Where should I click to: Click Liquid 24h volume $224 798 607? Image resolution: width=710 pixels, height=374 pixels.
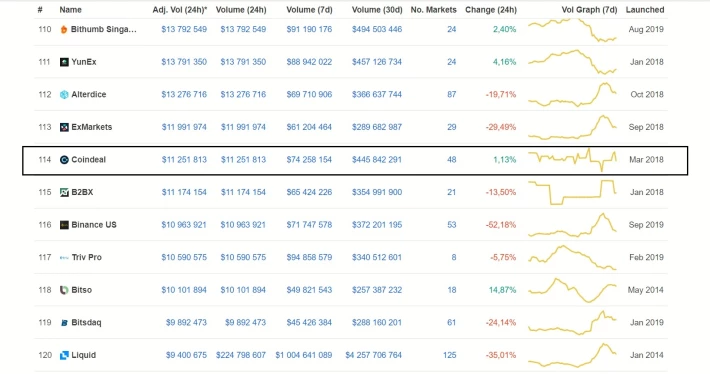coord(241,355)
